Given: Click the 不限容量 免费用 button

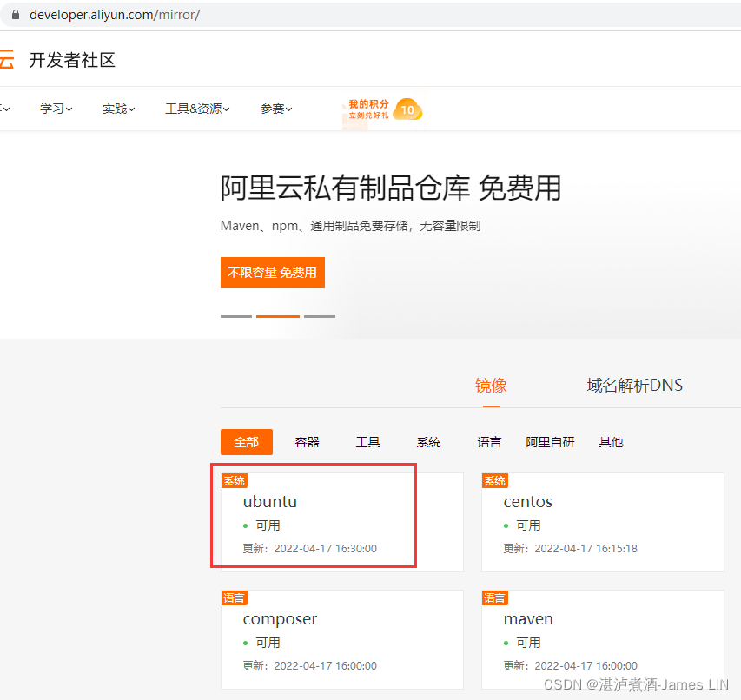Looking at the screenshot, I should pyautogui.click(x=272, y=272).
